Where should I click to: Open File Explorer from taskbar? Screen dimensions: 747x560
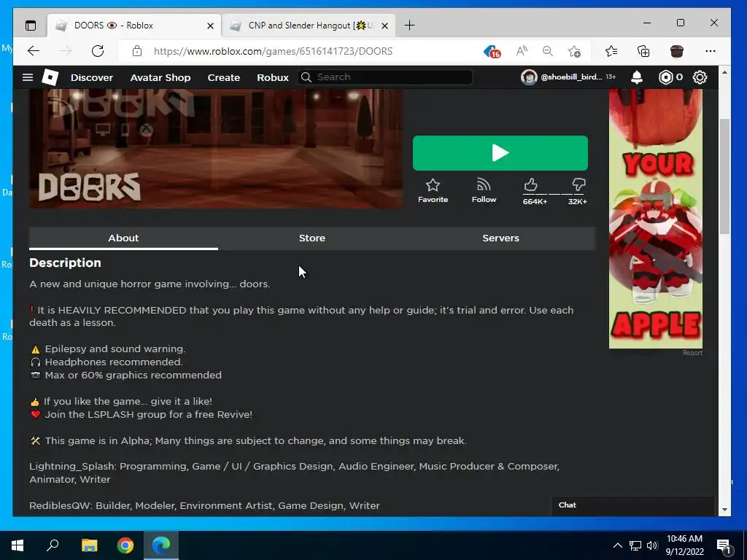89,545
